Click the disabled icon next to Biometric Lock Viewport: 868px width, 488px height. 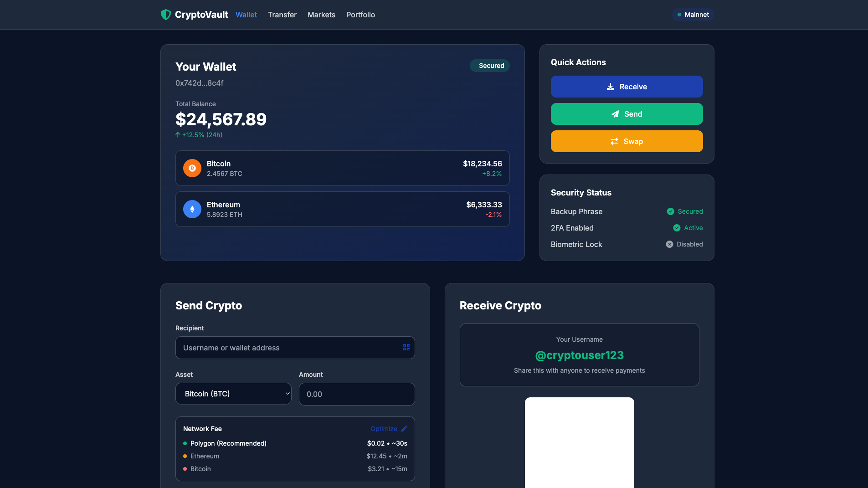[669, 244]
